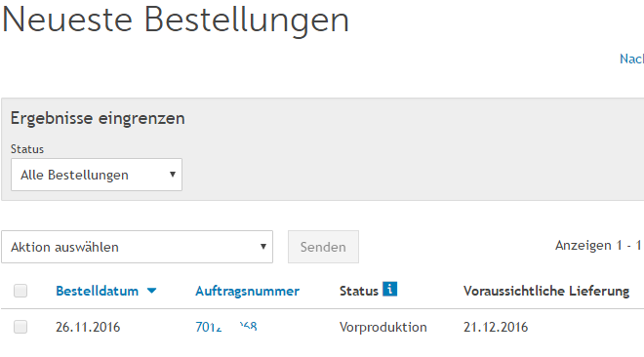The image size is (644, 357).
Task: Click the partially visible Nach link at top right
Action: (631, 59)
